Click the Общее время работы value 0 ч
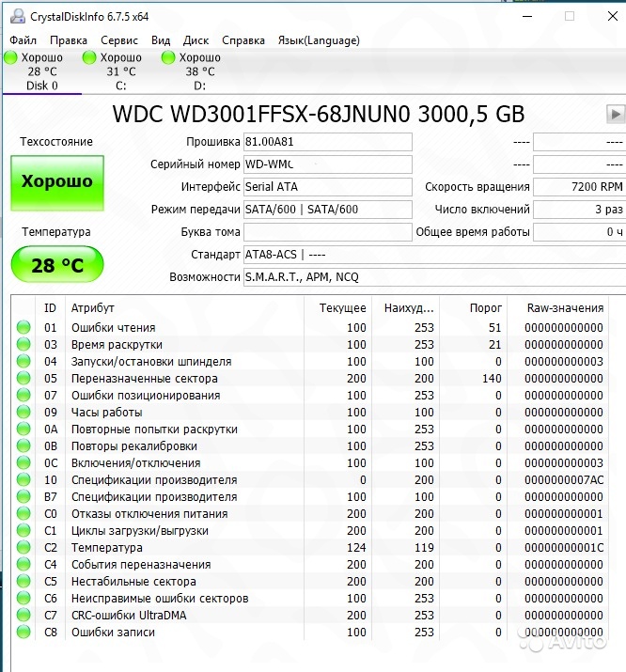 tap(580, 232)
